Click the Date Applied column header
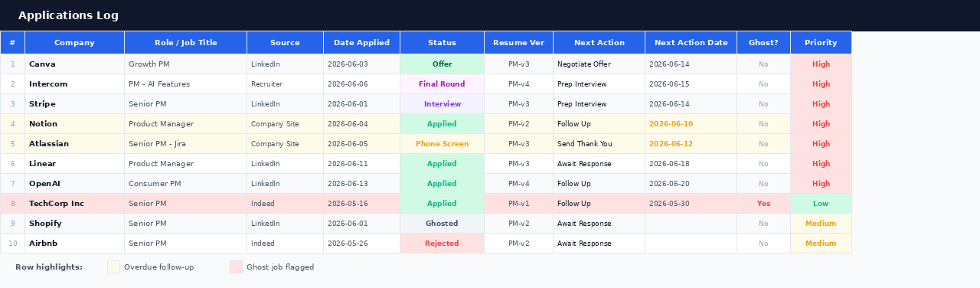The width and height of the screenshot is (980, 288). pos(361,43)
